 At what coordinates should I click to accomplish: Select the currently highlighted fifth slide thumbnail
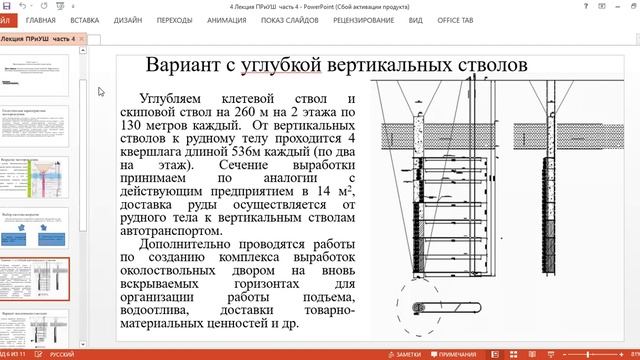tap(34, 279)
